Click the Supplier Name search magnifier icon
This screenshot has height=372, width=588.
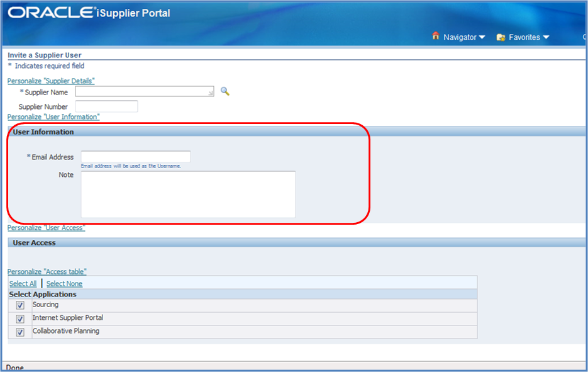point(225,91)
